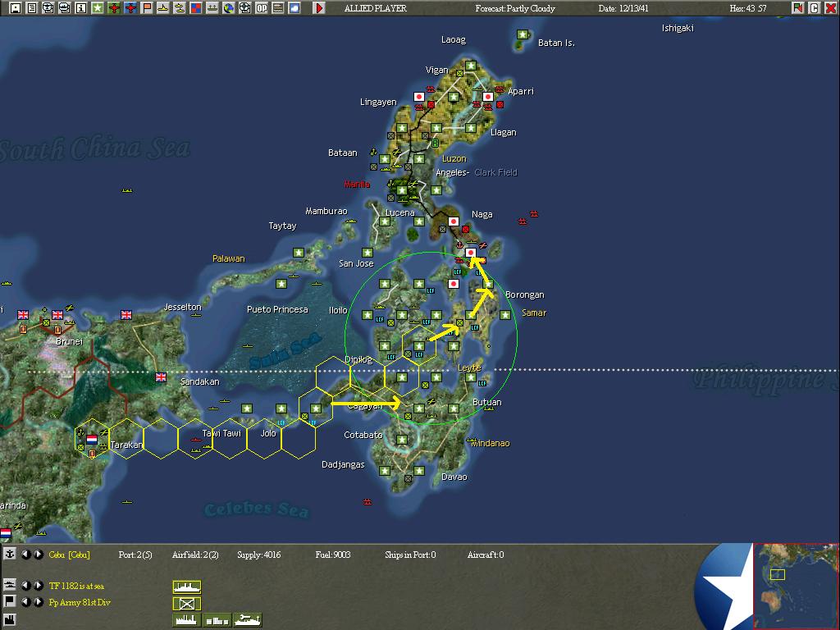Click the Allied star base at Batan Is.
This screenshot has height=630, width=840.
click(523, 34)
